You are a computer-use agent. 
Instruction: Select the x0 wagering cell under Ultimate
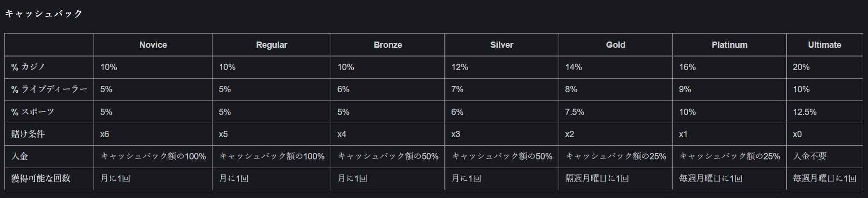click(x=797, y=134)
